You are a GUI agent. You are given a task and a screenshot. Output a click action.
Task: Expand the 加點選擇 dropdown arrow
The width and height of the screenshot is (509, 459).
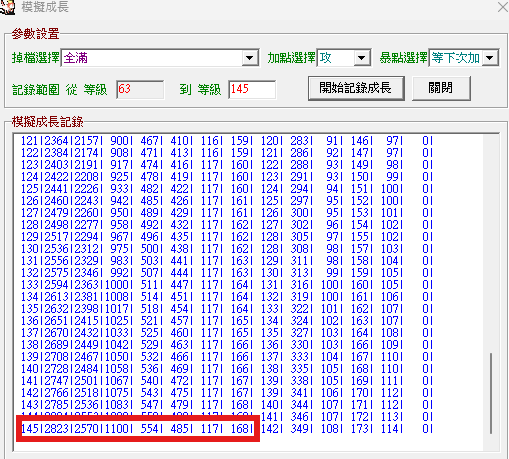[362, 58]
